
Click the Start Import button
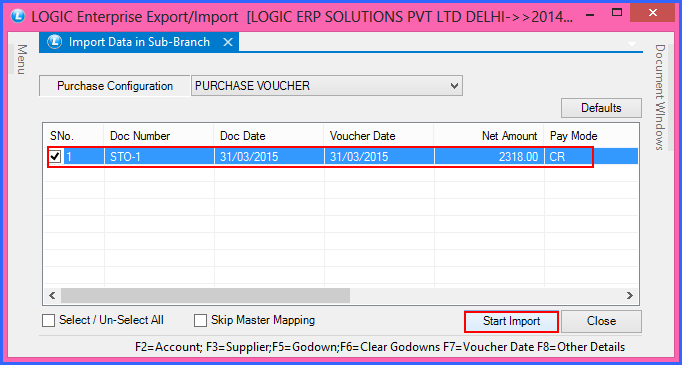tap(512, 321)
